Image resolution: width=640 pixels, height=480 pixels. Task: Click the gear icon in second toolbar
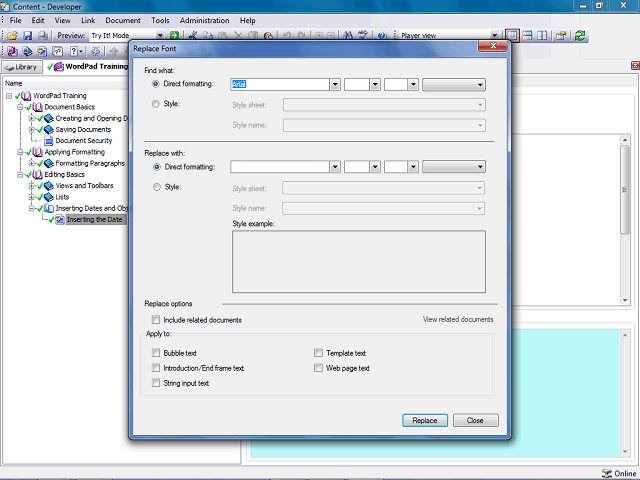[x=96, y=51]
